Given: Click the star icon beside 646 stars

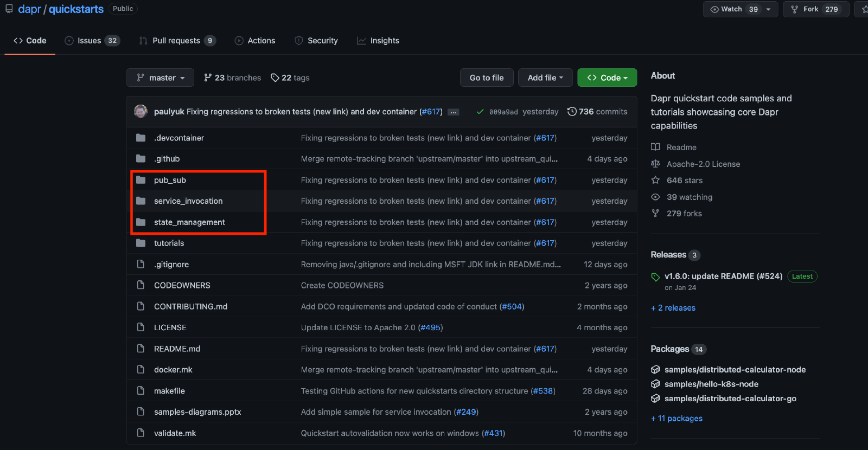Looking at the screenshot, I should (x=655, y=180).
